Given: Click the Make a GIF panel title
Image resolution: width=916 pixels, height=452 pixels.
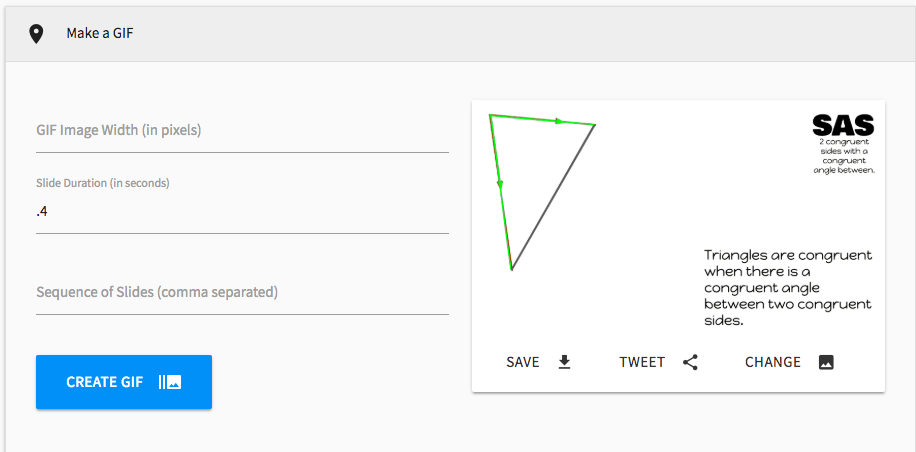Looking at the screenshot, I should tap(100, 34).
